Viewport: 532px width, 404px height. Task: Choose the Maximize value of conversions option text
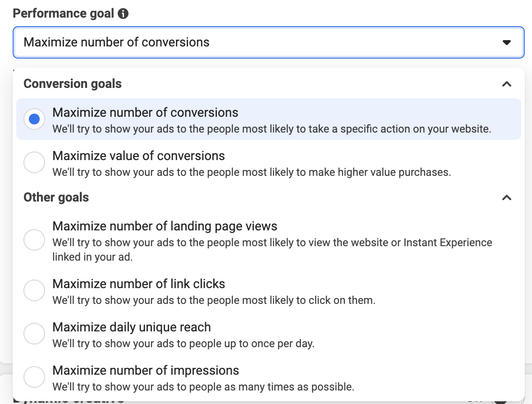click(x=138, y=156)
